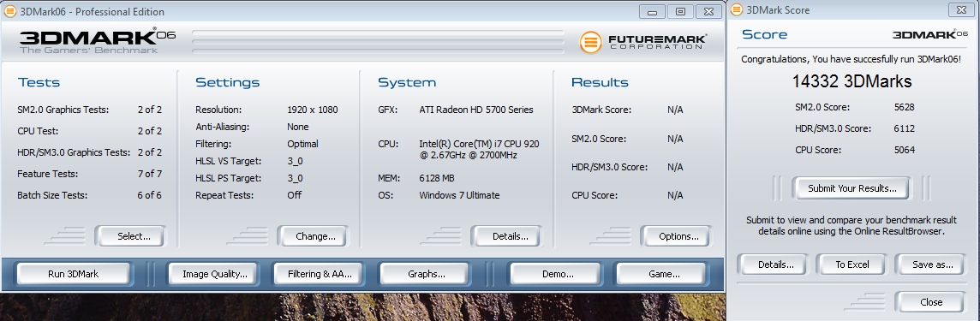Click the Congratulations message text
Viewport: 980px width, 321px height.
tap(852, 59)
